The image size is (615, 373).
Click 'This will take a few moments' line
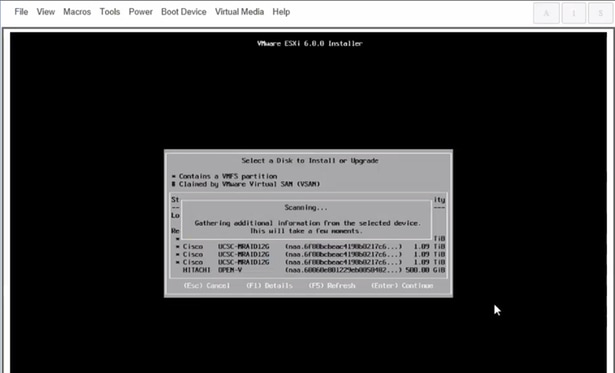pos(306,231)
